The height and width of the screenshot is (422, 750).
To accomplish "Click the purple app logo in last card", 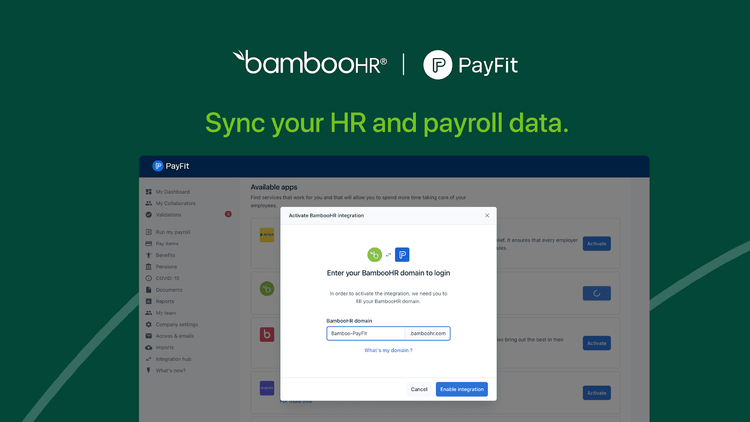I will click(267, 388).
